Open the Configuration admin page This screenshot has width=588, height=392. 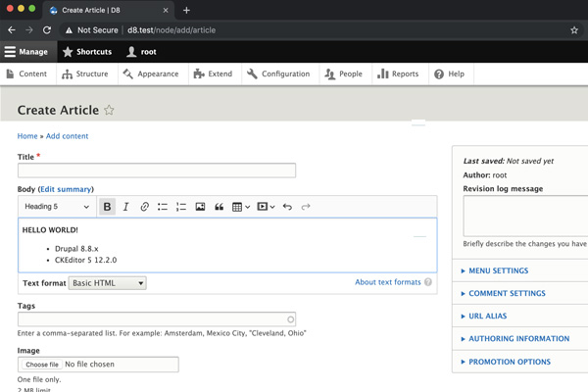click(x=278, y=73)
